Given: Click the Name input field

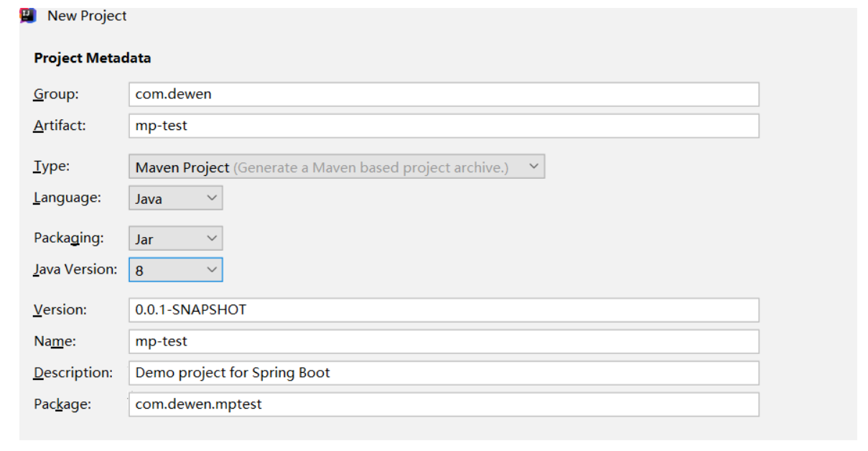Looking at the screenshot, I should pos(443,342).
